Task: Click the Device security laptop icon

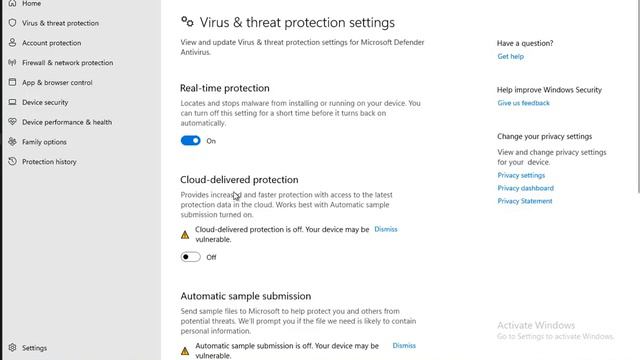Action: (12, 102)
